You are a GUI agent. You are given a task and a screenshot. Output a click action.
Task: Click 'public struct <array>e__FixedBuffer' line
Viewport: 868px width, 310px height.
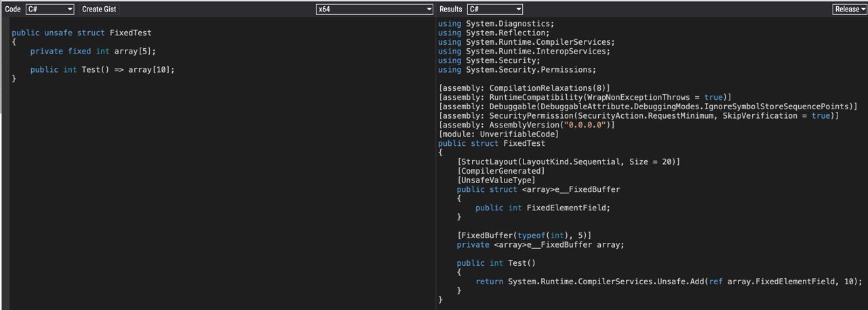coord(538,189)
